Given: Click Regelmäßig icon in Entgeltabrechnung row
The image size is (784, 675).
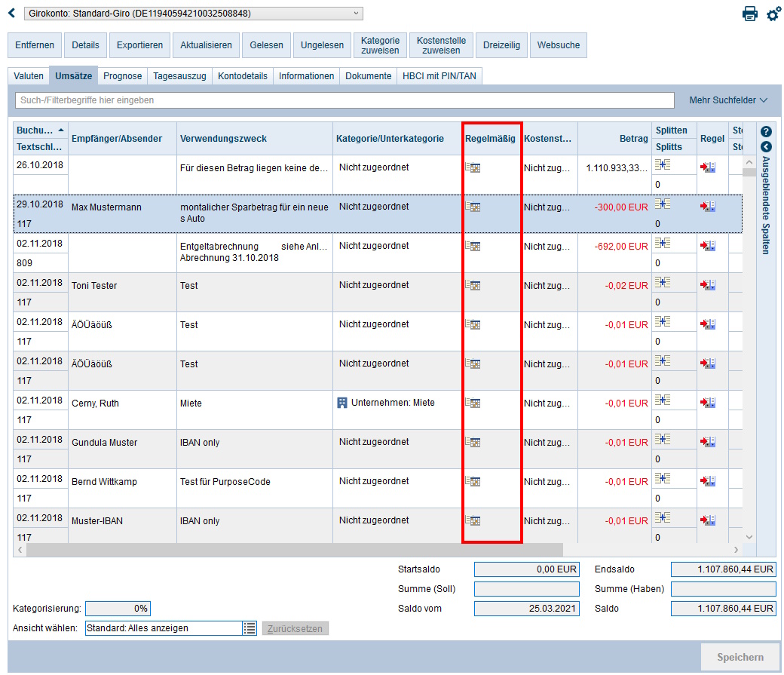Looking at the screenshot, I should [x=473, y=246].
